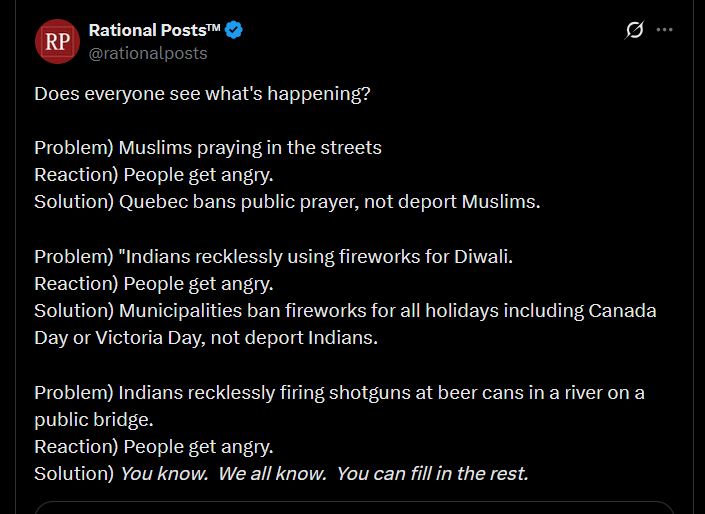Click the @rationalposts handle
Viewport: 705px width, 514px height.
point(148,53)
